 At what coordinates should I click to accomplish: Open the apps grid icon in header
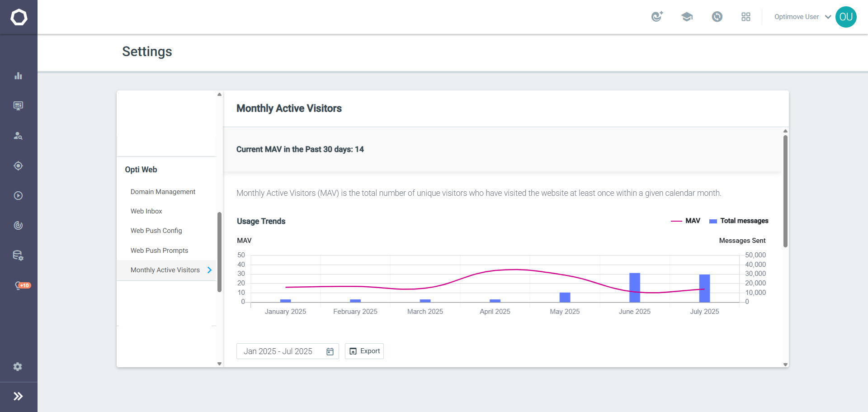tap(746, 17)
